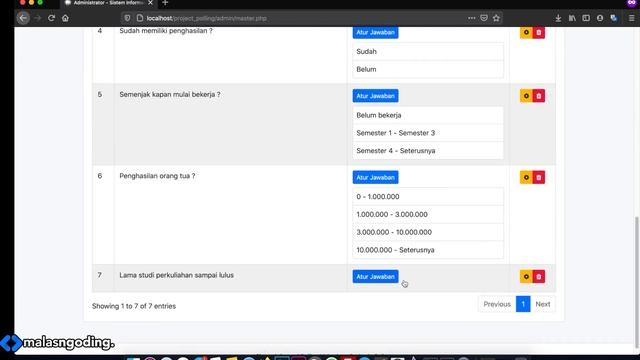Close the Administrator browser tab
This screenshot has height=360, width=640.
coord(151,3)
